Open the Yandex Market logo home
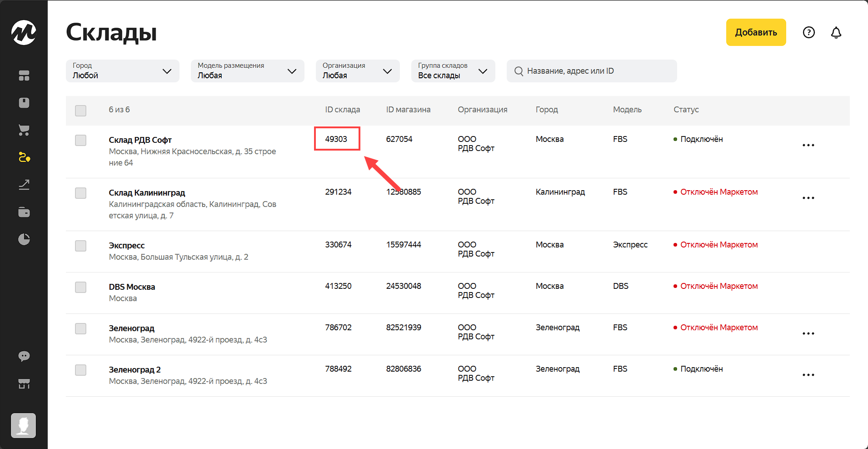The width and height of the screenshot is (868, 449). click(24, 32)
